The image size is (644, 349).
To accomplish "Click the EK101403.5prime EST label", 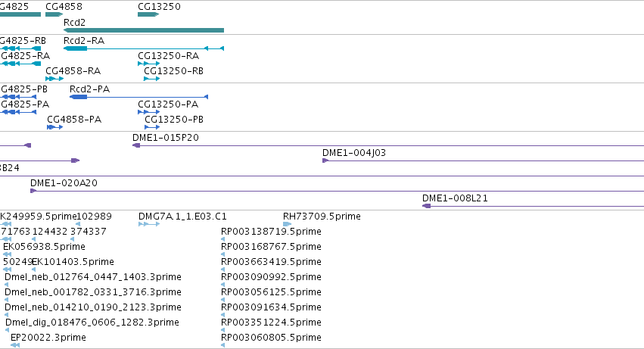I will coord(73,262).
